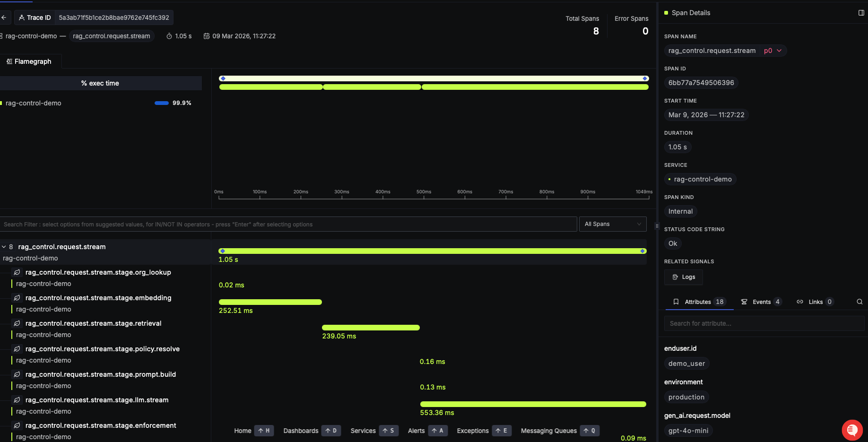Image resolution: width=868 pixels, height=442 pixels.
Task: Click the llm.stream span icon
Action: tap(17, 400)
